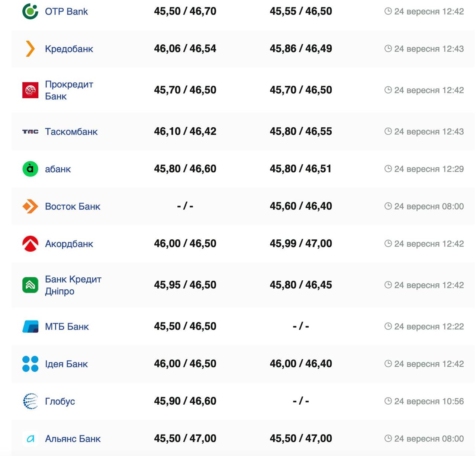Click the Кредобанк orange chevron logo
476x456 pixels.
(x=30, y=49)
